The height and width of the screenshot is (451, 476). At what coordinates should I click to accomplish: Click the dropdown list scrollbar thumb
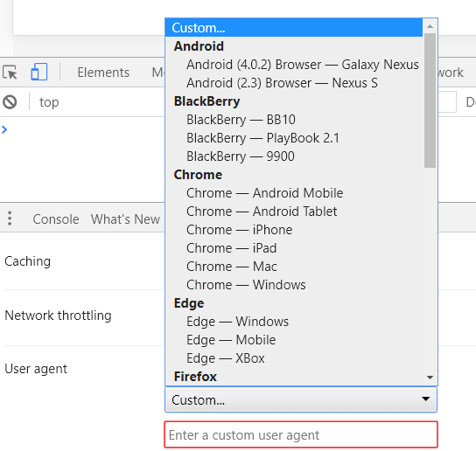430,101
